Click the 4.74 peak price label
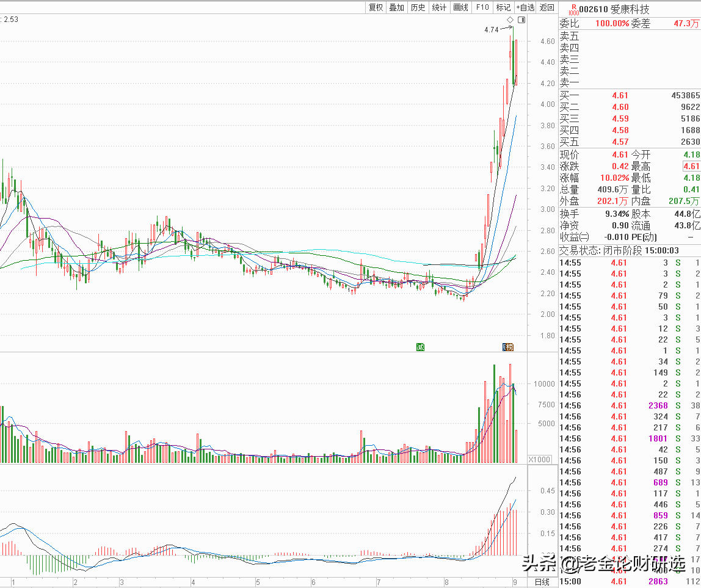This screenshot has width=701, height=588. tap(491, 29)
